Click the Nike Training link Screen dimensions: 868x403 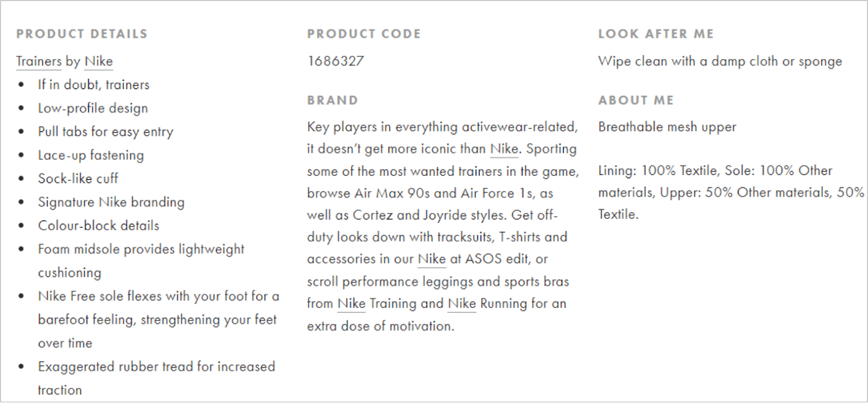pyautogui.click(x=352, y=304)
